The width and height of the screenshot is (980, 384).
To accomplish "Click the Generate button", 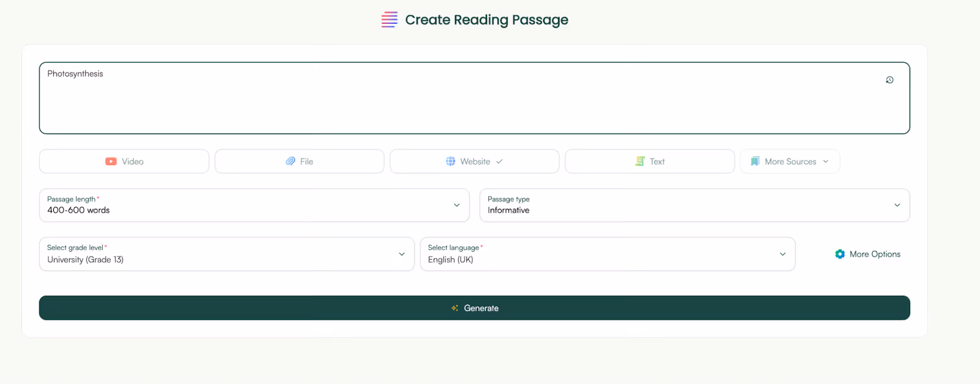I will (475, 308).
